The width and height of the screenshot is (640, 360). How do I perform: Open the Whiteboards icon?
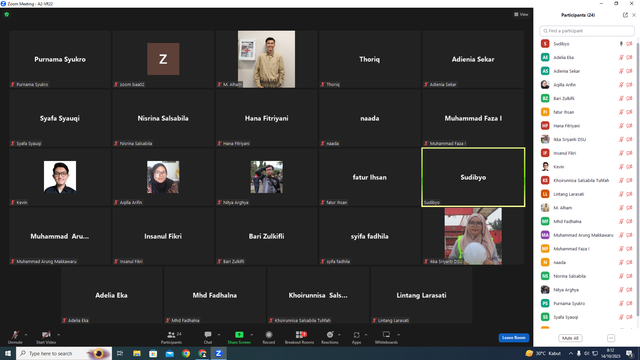(x=386, y=335)
